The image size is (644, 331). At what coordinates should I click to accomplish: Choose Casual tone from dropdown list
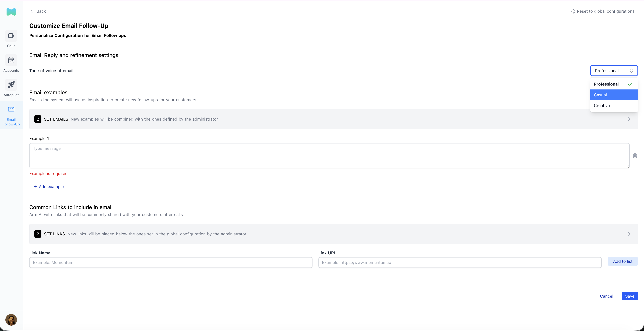coord(614,95)
